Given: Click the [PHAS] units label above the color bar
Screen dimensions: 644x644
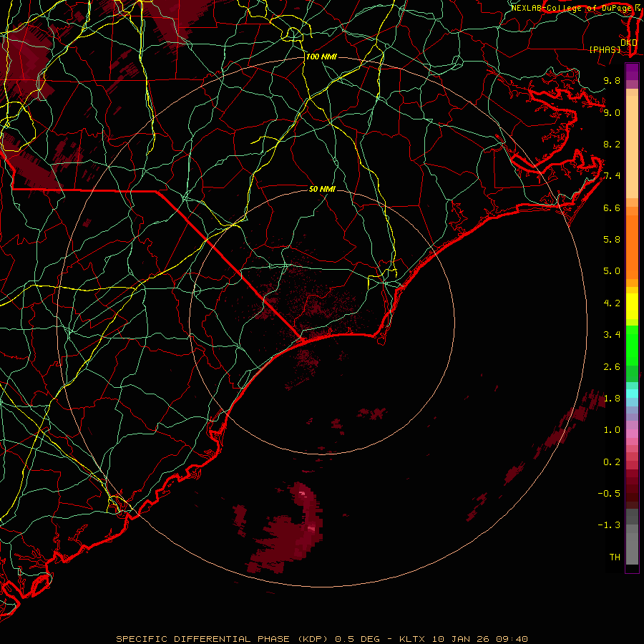Looking at the screenshot, I should [605, 49].
